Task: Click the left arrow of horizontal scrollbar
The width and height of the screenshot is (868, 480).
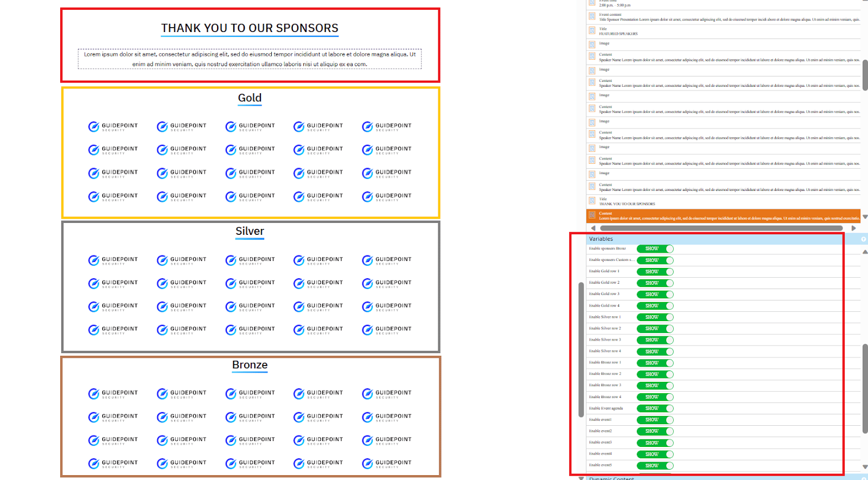Action: (593, 228)
